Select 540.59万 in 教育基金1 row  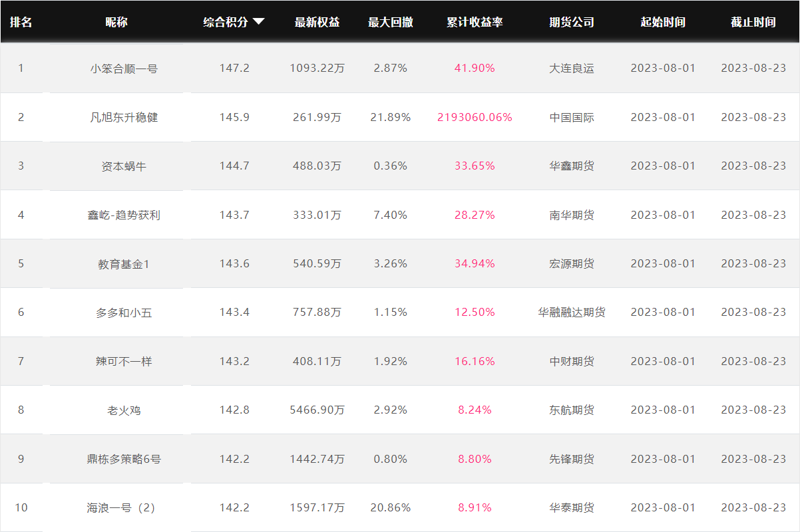pyautogui.click(x=317, y=263)
